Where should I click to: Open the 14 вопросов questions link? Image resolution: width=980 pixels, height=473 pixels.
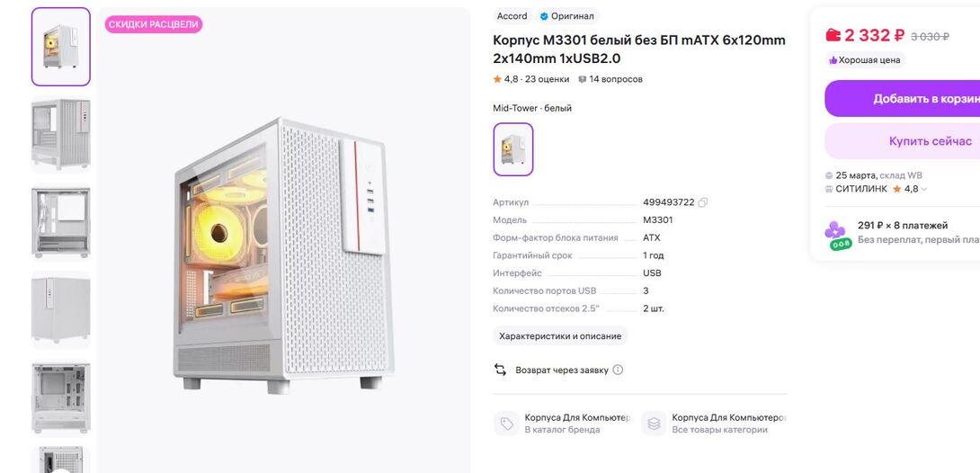610,79
